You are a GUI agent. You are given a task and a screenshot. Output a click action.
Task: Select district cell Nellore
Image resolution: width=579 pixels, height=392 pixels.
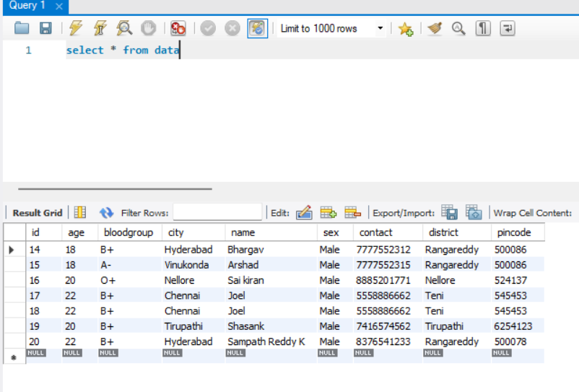pos(457,281)
